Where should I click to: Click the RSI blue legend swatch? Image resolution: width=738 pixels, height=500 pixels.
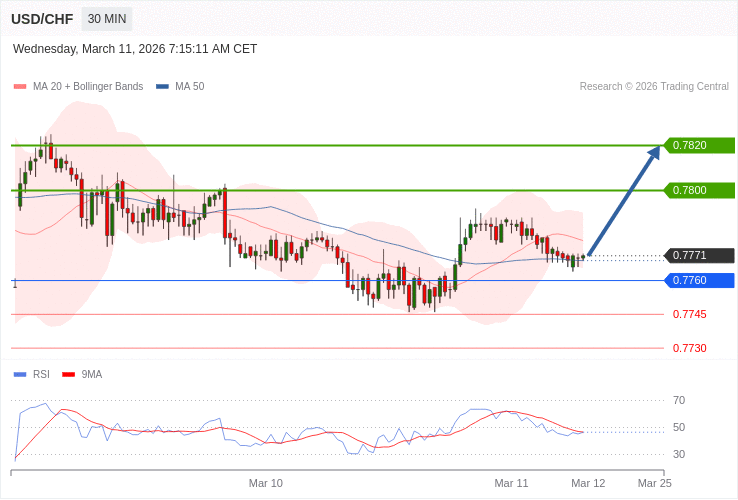click(20, 375)
